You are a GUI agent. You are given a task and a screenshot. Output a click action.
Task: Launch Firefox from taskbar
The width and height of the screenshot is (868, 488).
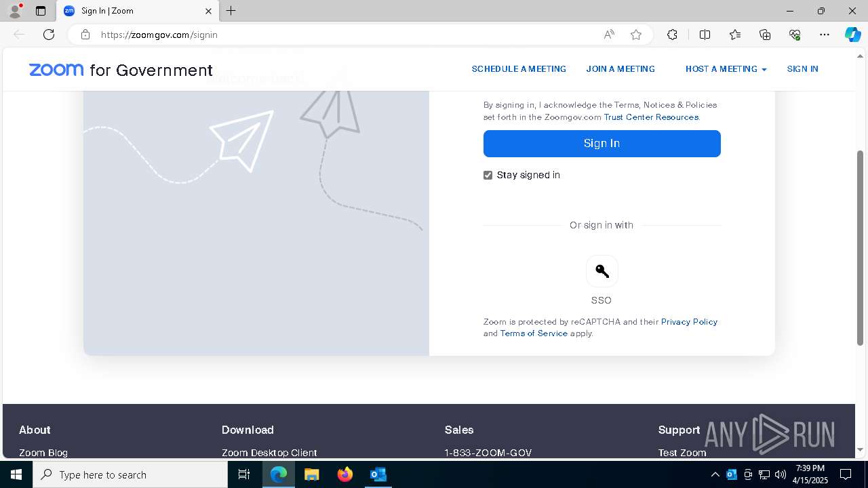[345, 474]
